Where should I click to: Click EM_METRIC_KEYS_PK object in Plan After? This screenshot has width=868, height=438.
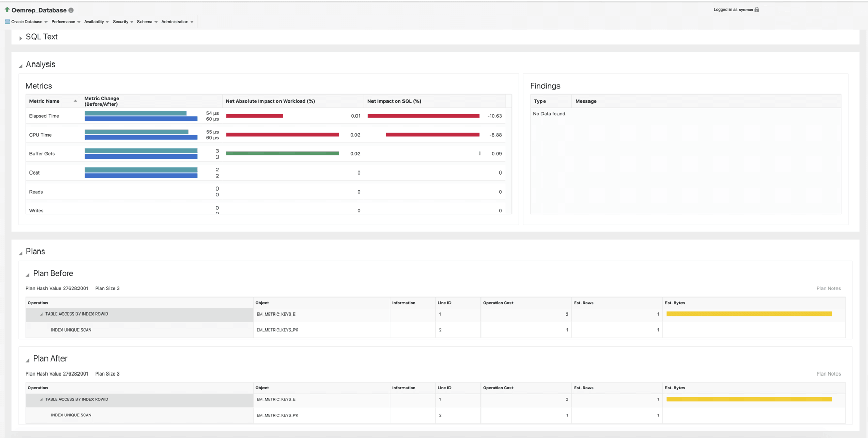pos(277,415)
